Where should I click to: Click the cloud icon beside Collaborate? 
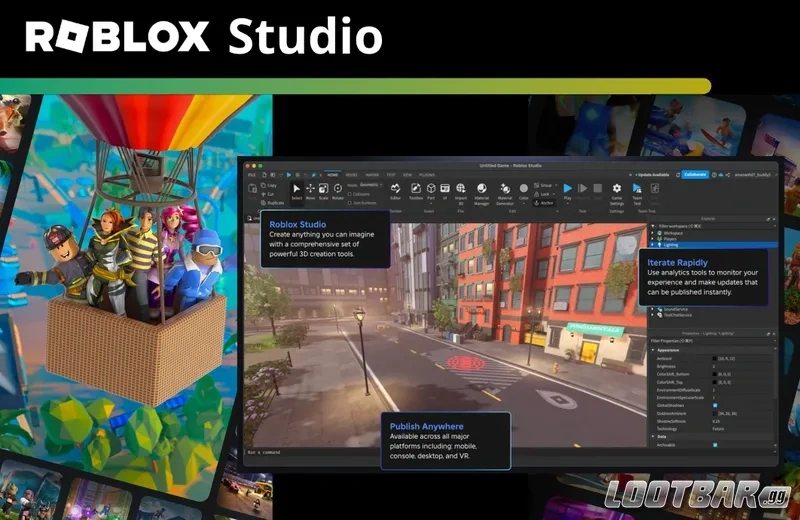(721, 175)
